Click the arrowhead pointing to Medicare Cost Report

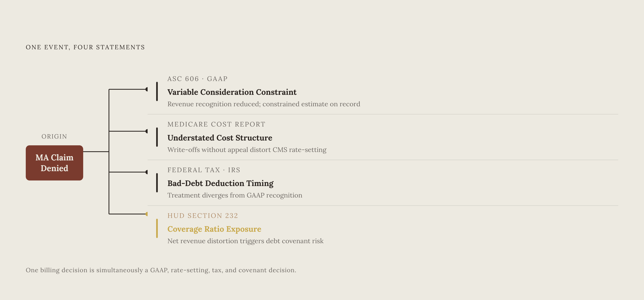pos(146,131)
